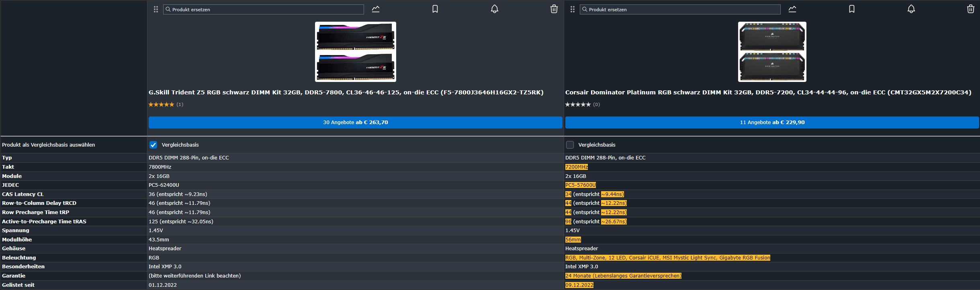View G.Skill Trident Z5 product image
Viewport: 980px width, 290px height.
coord(356,52)
